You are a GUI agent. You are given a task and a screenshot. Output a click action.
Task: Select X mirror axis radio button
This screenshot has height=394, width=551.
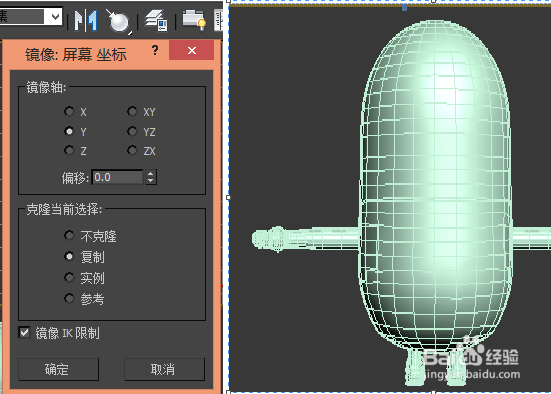point(69,112)
